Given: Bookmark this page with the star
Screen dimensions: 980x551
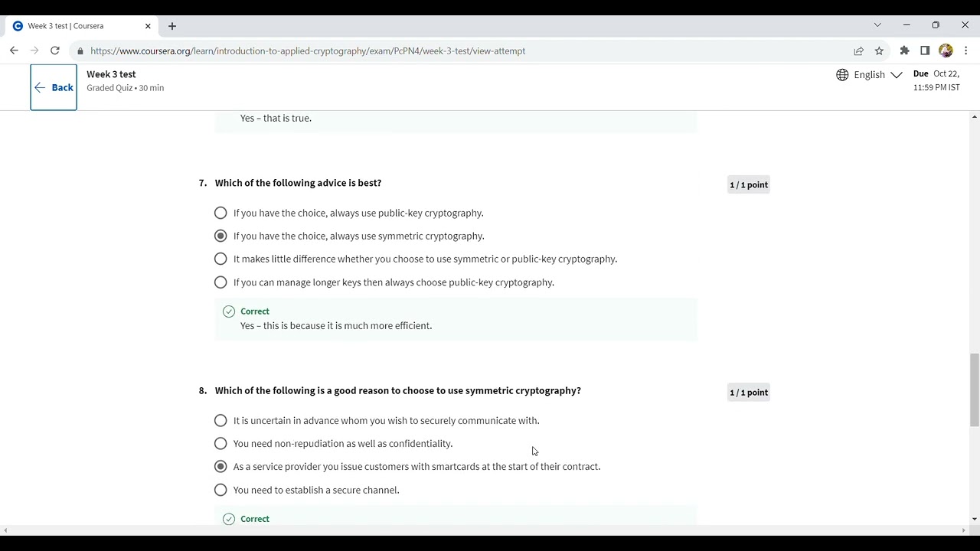Looking at the screenshot, I should (x=879, y=51).
